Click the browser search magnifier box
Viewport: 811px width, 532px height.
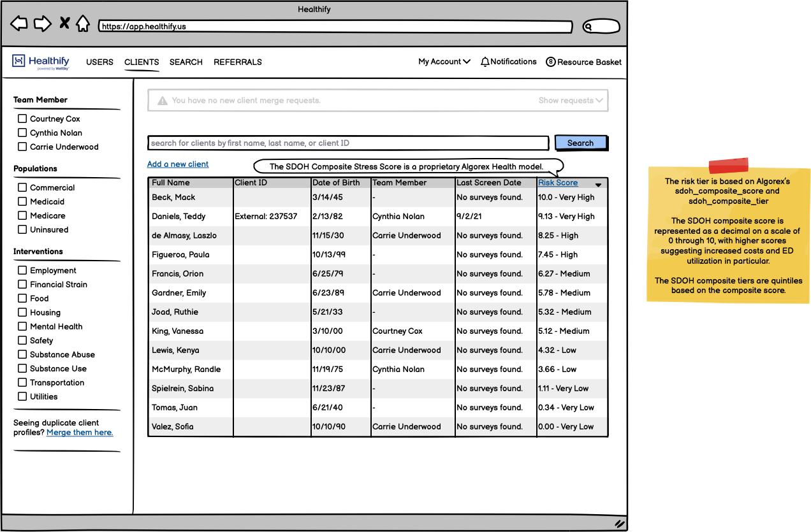coord(601,27)
